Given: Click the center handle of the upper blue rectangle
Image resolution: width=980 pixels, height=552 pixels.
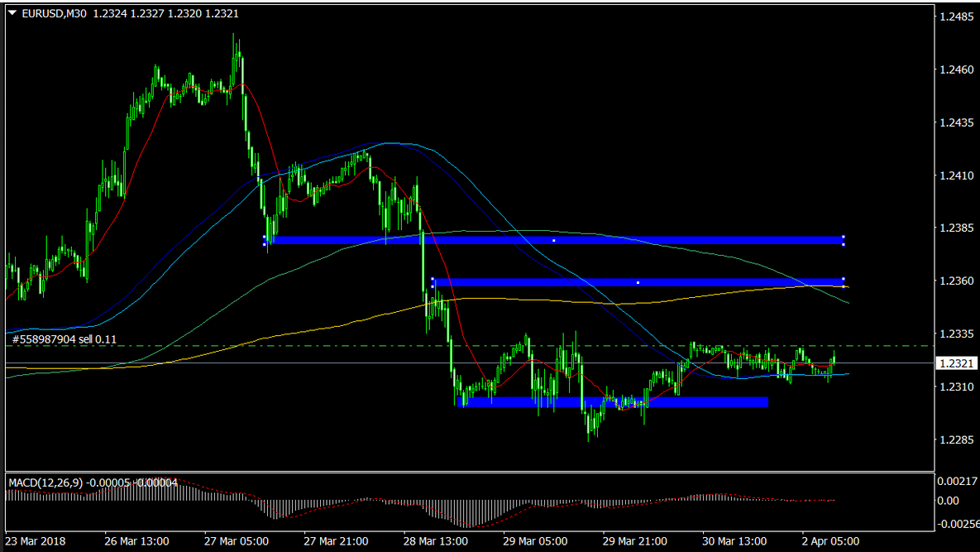Looking at the screenshot, I should (x=553, y=240).
